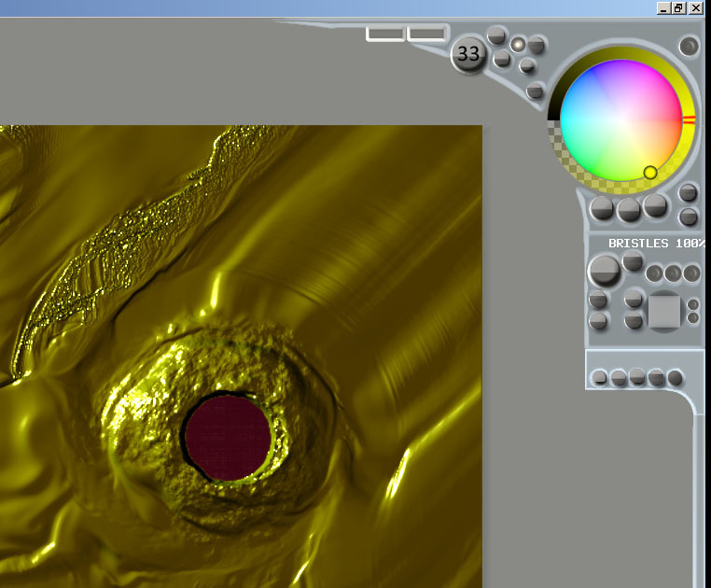Click the lowest knob below the large BRISTLES knob
This screenshot has height=588, width=711.
(x=598, y=321)
